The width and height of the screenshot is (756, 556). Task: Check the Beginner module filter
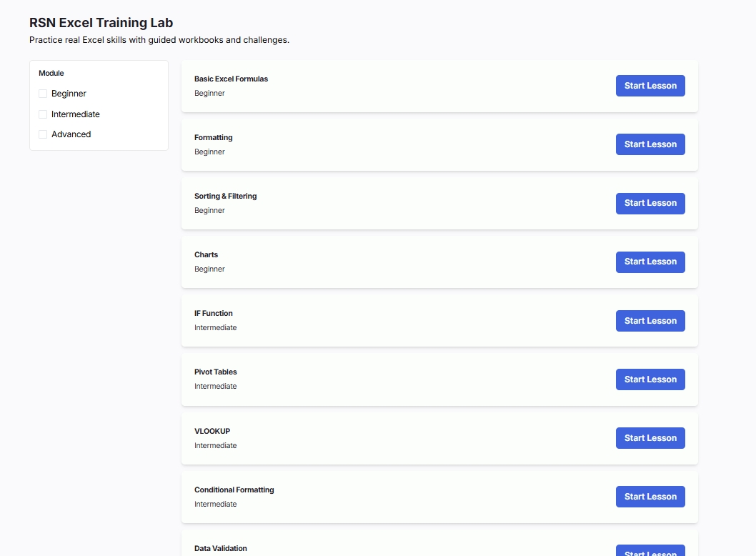43,94
